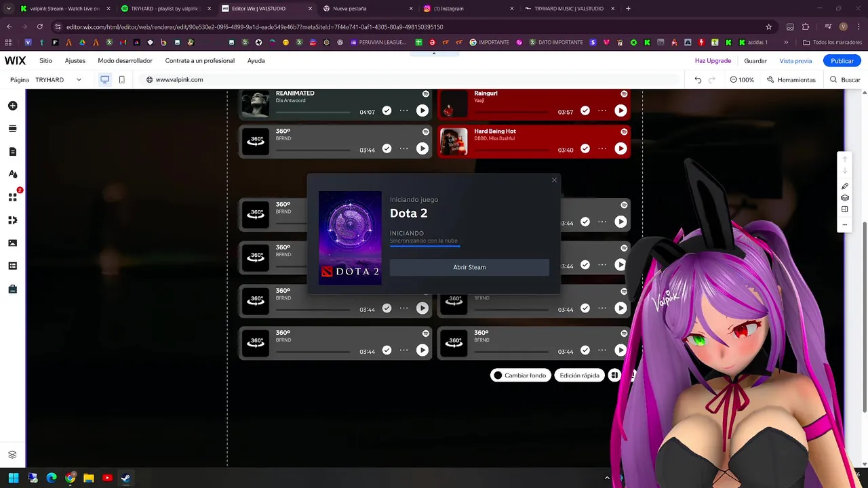
Task: Play the Hard Being Hot track
Action: [620, 148]
